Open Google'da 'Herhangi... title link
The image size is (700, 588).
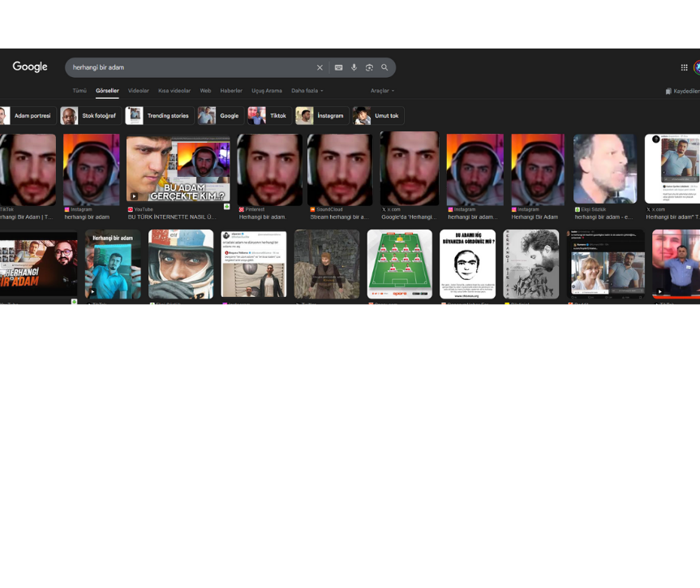[x=409, y=217]
